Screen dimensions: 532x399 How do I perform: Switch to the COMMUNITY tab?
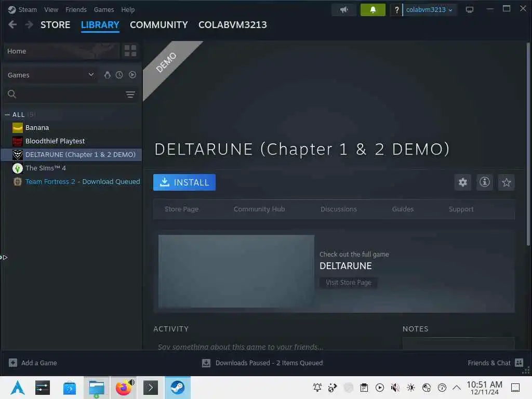(x=159, y=25)
